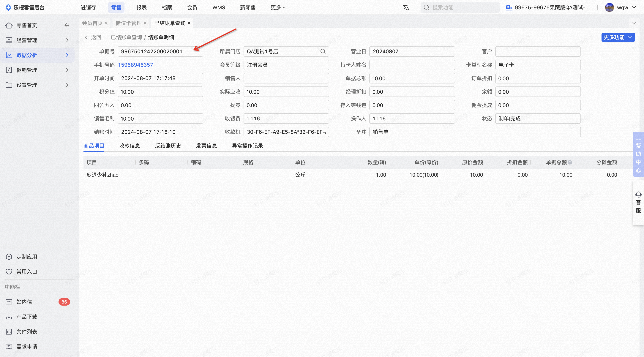Click the 站内信 envelope icon
The height and width of the screenshot is (357, 644).
coord(9,302)
